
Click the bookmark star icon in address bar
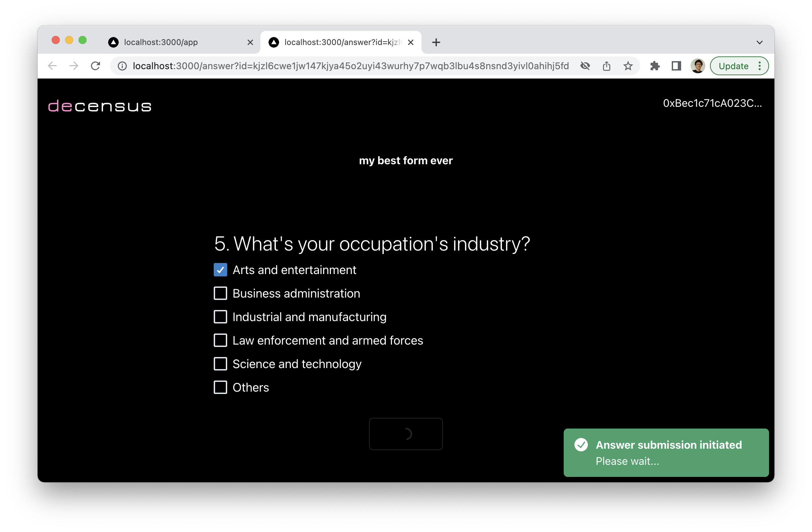click(627, 66)
